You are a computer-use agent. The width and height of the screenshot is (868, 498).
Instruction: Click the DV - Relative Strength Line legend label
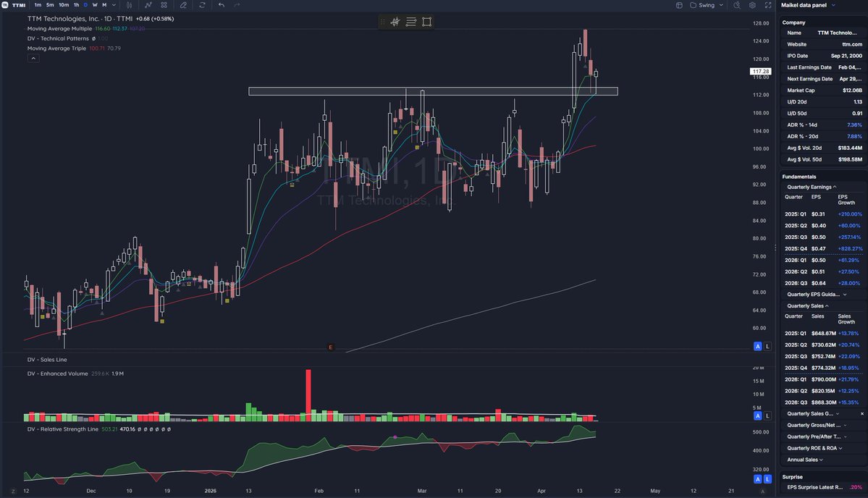62,429
